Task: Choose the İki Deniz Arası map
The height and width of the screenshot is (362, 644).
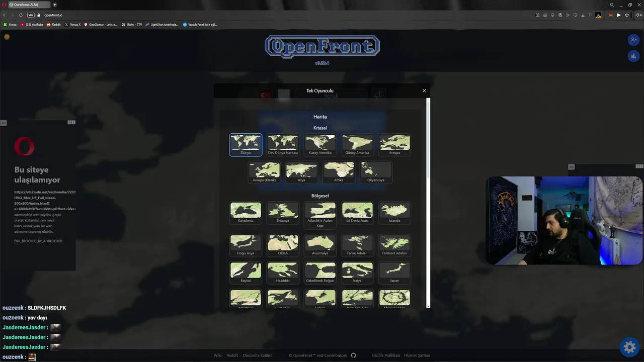Action: pos(357,213)
